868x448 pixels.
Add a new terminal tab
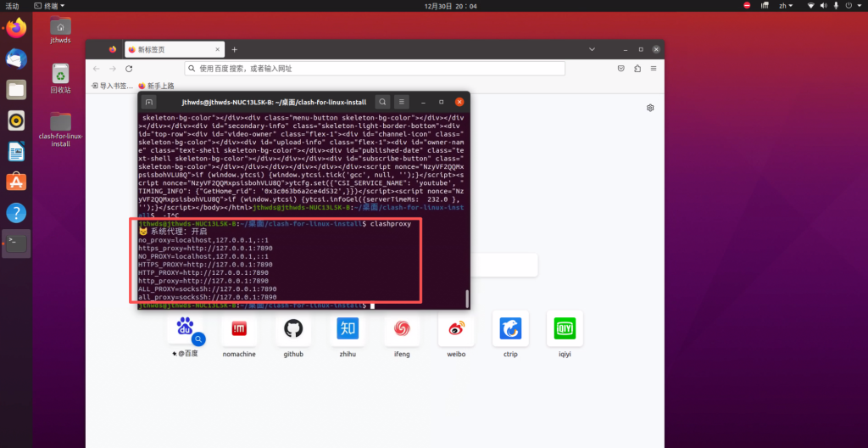click(149, 102)
